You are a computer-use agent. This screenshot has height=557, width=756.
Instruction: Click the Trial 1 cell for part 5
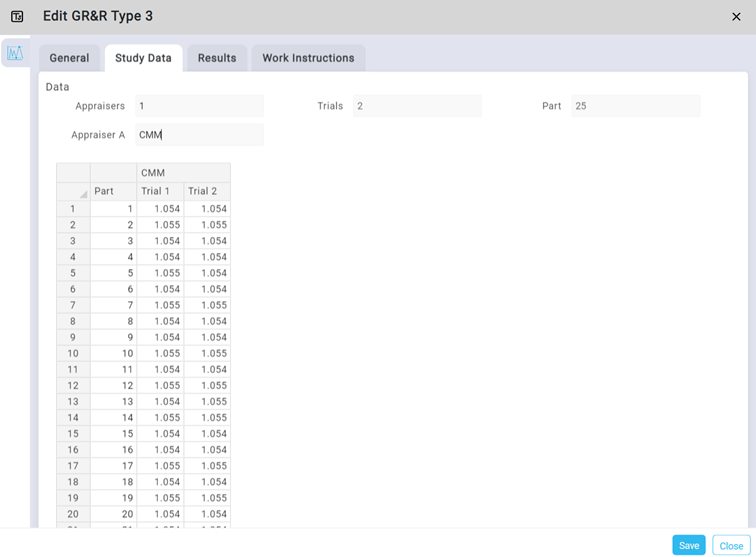pyautogui.click(x=160, y=273)
